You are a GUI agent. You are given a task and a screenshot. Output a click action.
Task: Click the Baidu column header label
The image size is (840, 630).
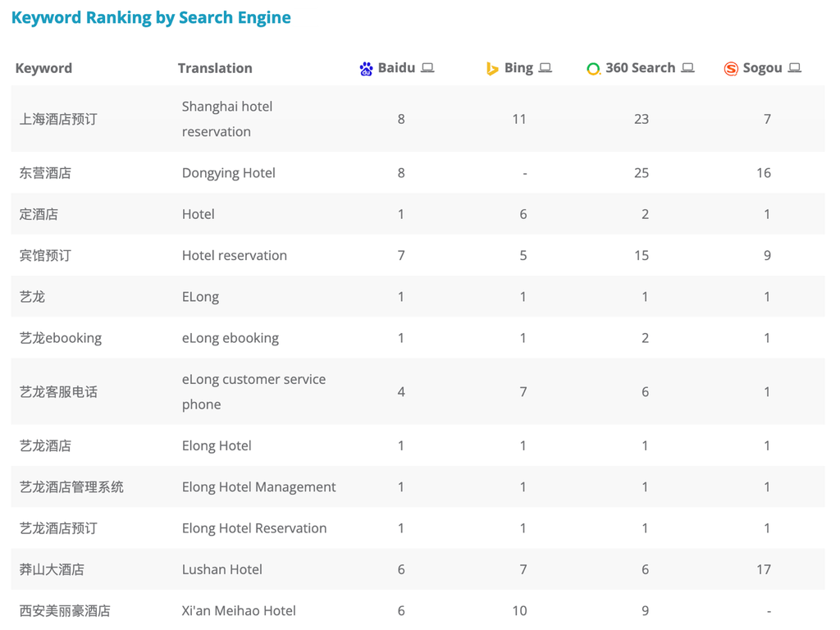coord(396,68)
